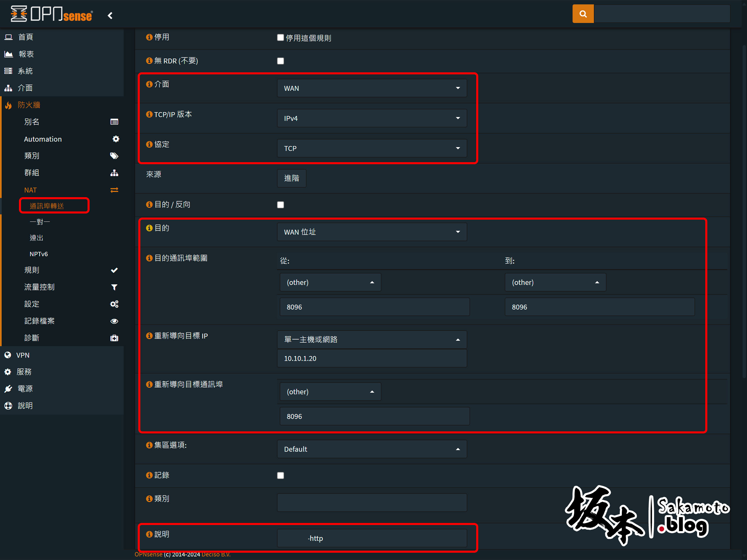This screenshot has width=747, height=560.
Task: Click the top search input field
Action: [662, 14]
